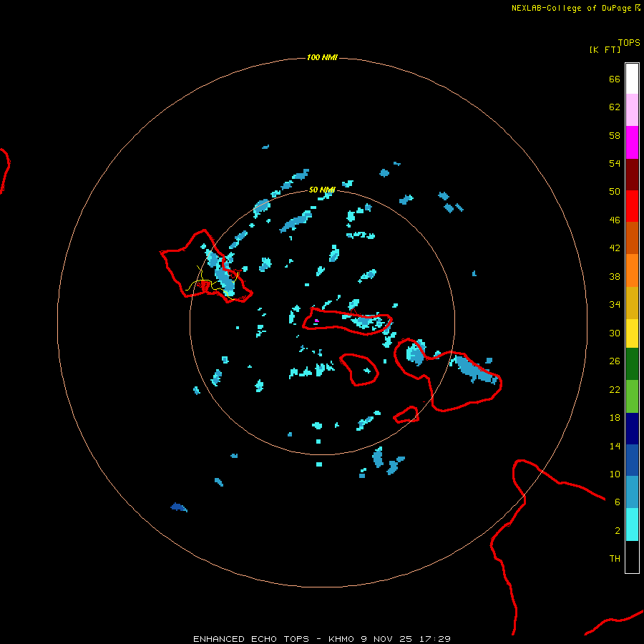Click the bright orange legend swatch
Viewport: 644px width, 644px height.
point(632,270)
